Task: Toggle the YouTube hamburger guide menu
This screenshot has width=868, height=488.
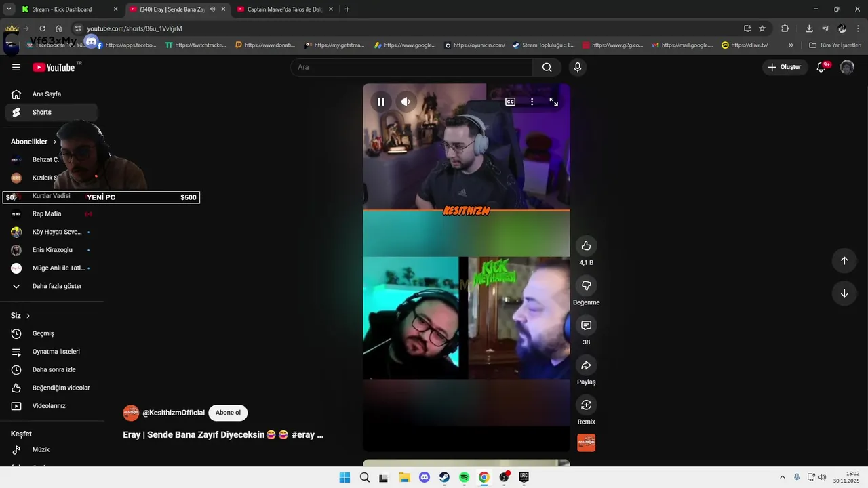Action: tap(16, 67)
